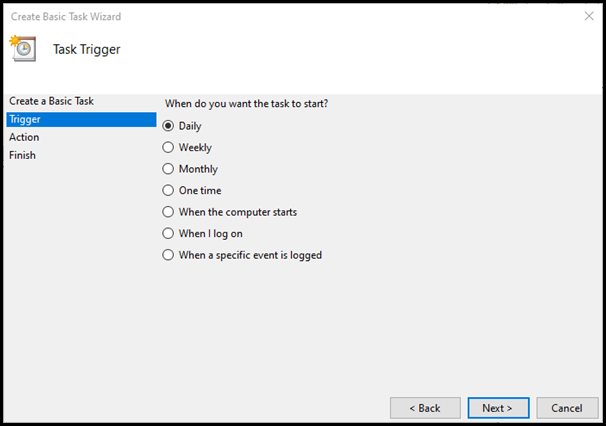Choose When the computer starts

(x=168, y=212)
